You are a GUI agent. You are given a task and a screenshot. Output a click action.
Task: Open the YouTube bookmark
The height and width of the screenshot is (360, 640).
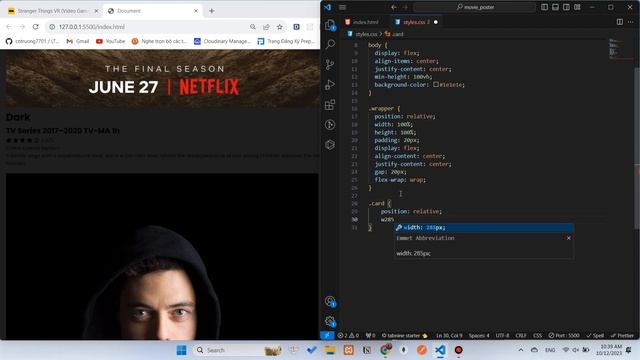(110, 41)
